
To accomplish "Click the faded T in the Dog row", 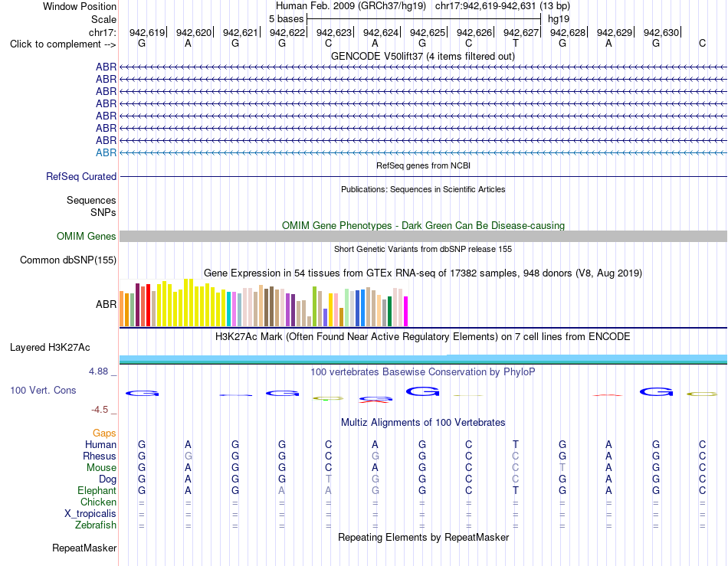I will tap(329, 479).
